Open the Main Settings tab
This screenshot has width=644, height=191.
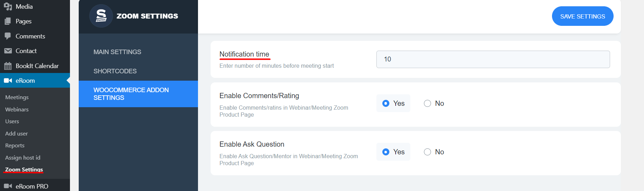117,52
